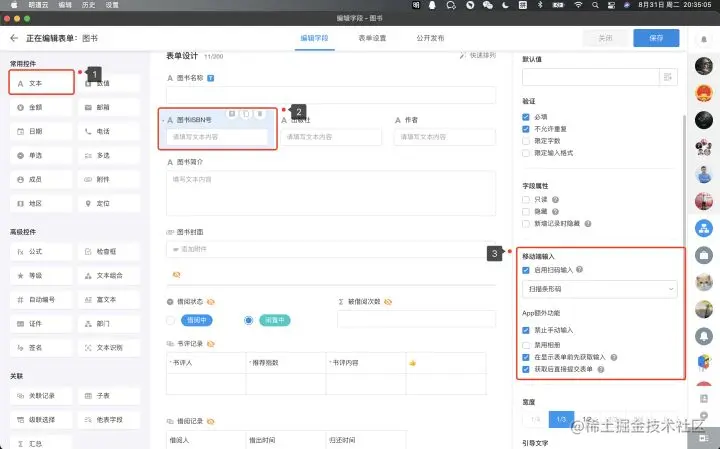Toggle 在显示表单前先获取输入 checkbox
The height and width of the screenshot is (449, 720).
click(x=526, y=357)
